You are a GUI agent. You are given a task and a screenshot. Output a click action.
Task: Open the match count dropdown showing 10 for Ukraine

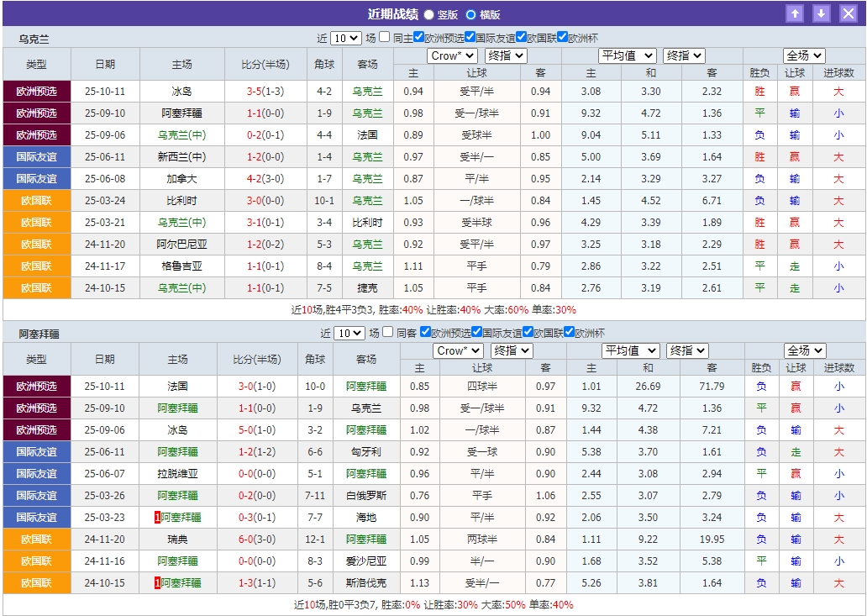(348, 36)
